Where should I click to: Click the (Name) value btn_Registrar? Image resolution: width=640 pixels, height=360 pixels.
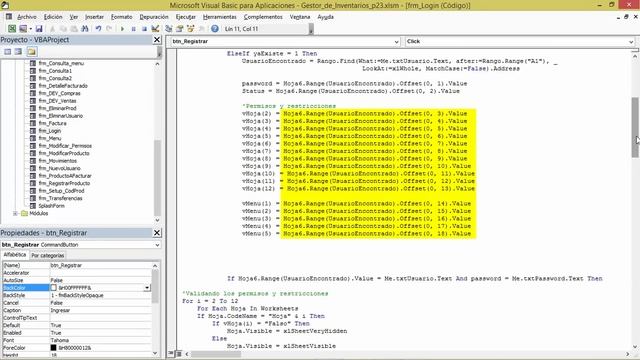coord(66,265)
